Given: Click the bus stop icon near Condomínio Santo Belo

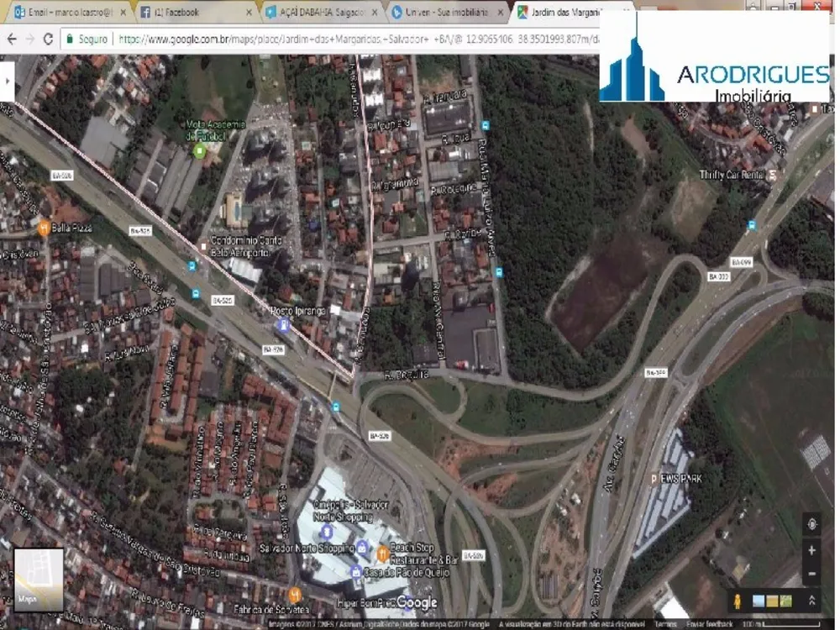Looking at the screenshot, I should click(192, 265).
